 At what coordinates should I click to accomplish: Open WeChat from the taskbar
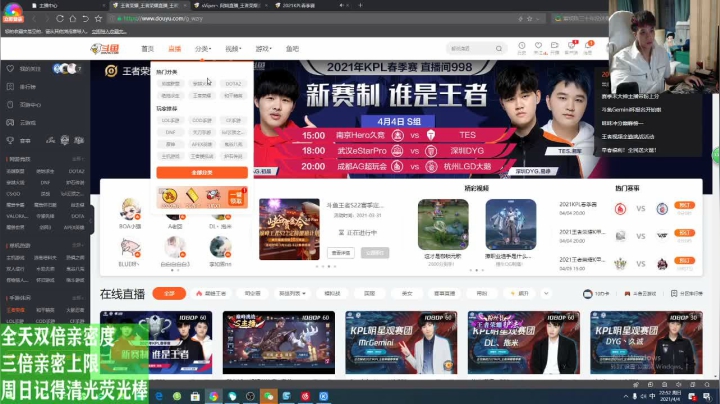coord(269,396)
